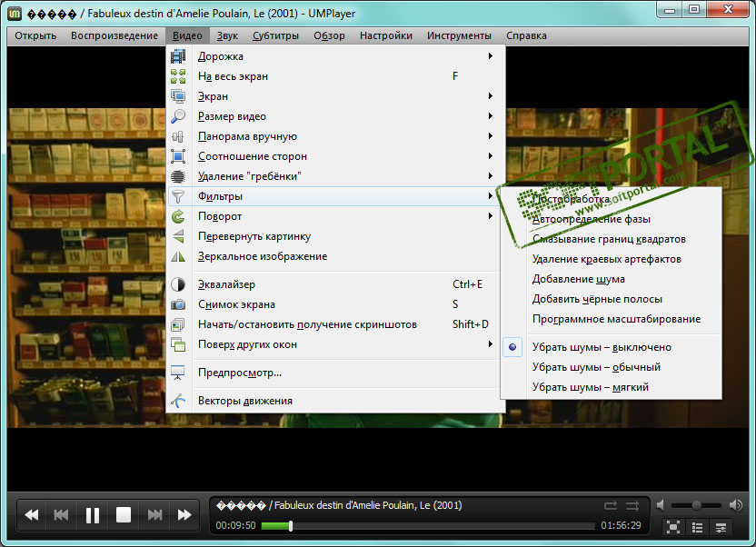The height and width of the screenshot is (547, 756).
Task: Expand the Удаление "гребёнки" submenu
Action: (491, 176)
